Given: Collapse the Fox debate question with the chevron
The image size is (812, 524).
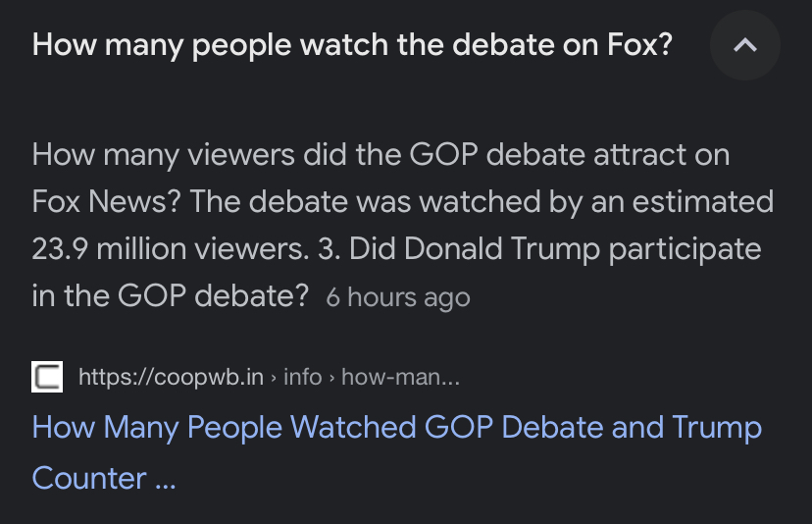Looking at the screenshot, I should tap(744, 45).
